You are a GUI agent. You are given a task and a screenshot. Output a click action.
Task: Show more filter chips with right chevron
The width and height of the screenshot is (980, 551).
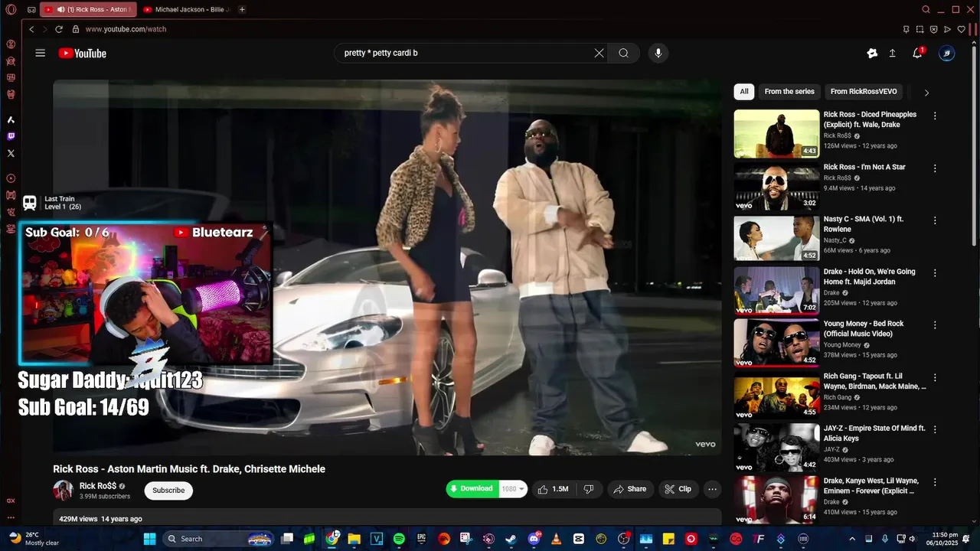coord(926,93)
